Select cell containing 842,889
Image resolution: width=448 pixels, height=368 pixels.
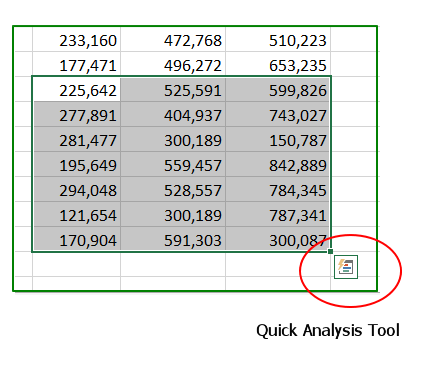[278, 164]
